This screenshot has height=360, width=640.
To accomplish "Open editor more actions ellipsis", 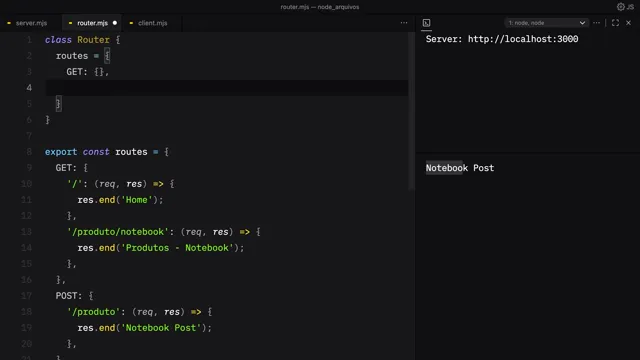I will 404,23.
